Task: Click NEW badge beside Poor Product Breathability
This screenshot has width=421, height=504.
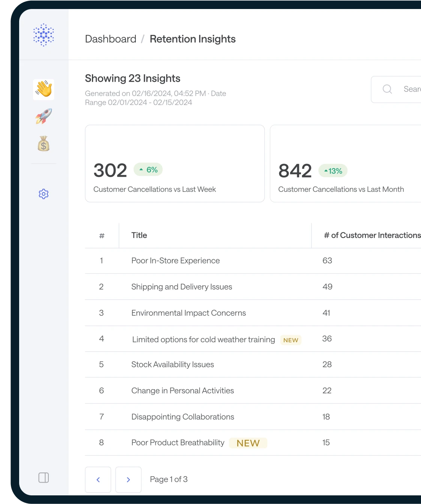Action: click(x=248, y=443)
